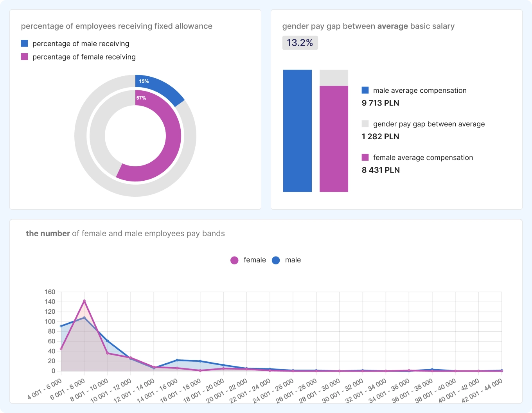
Task: Click the 13.2% pay gap badge
Action: [x=300, y=43]
